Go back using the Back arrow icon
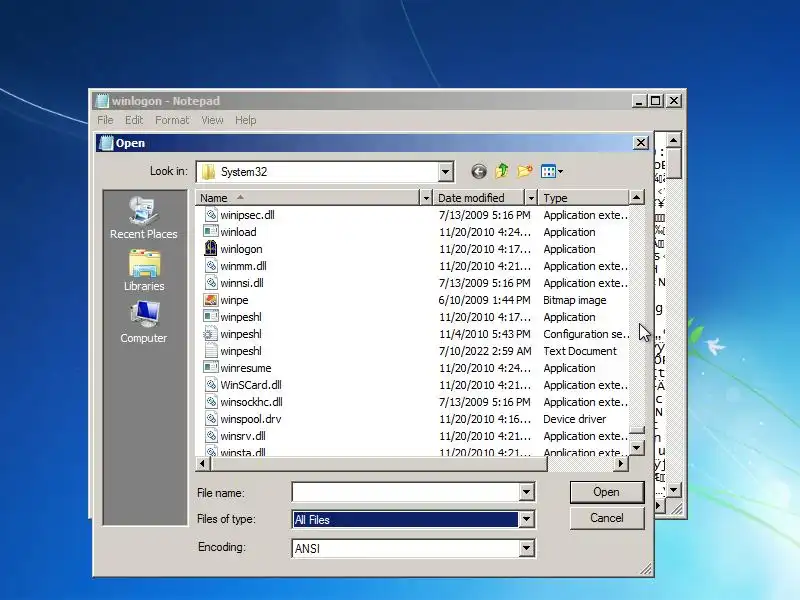The width and height of the screenshot is (800, 600). [479, 171]
